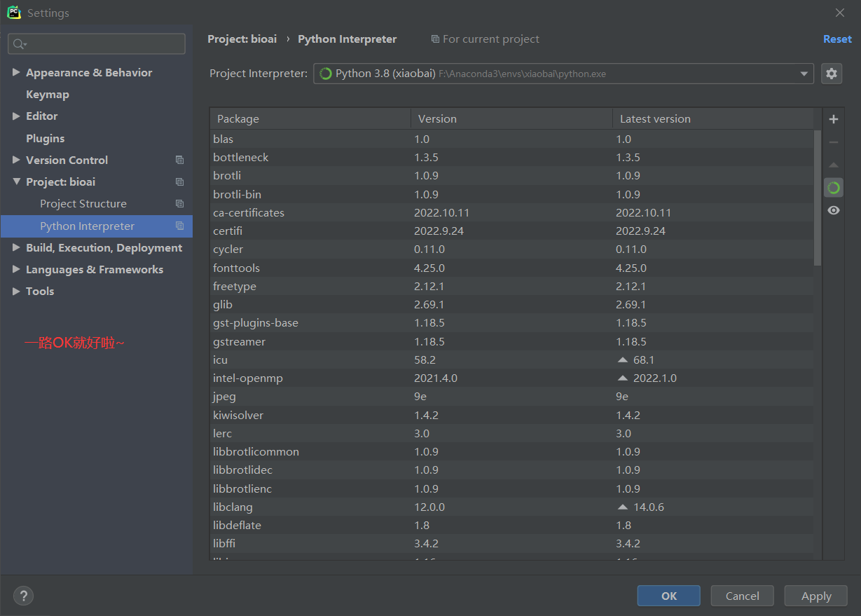Select the certifi package row
Viewport: 861px width, 616px height.
tap(512, 231)
